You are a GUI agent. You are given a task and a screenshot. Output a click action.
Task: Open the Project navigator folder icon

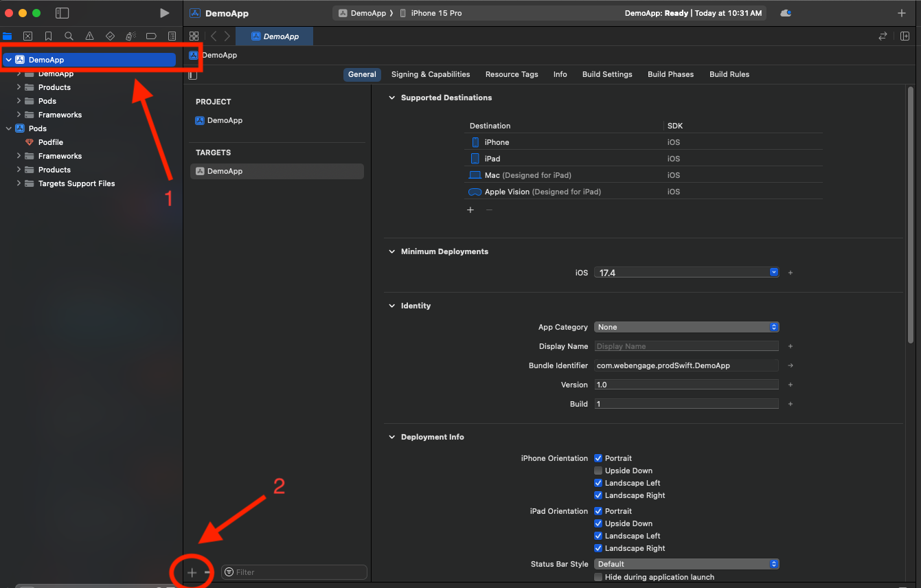click(x=8, y=36)
